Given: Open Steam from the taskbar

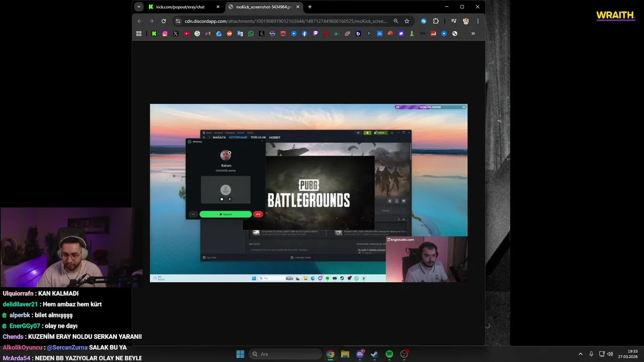Looking at the screenshot, I should 374,354.
